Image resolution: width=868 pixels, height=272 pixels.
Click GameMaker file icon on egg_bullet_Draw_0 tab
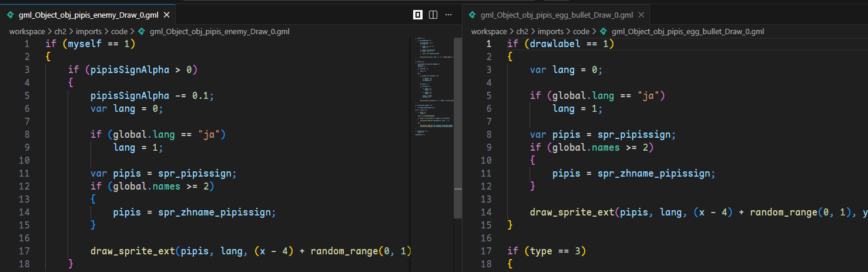coord(472,15)
